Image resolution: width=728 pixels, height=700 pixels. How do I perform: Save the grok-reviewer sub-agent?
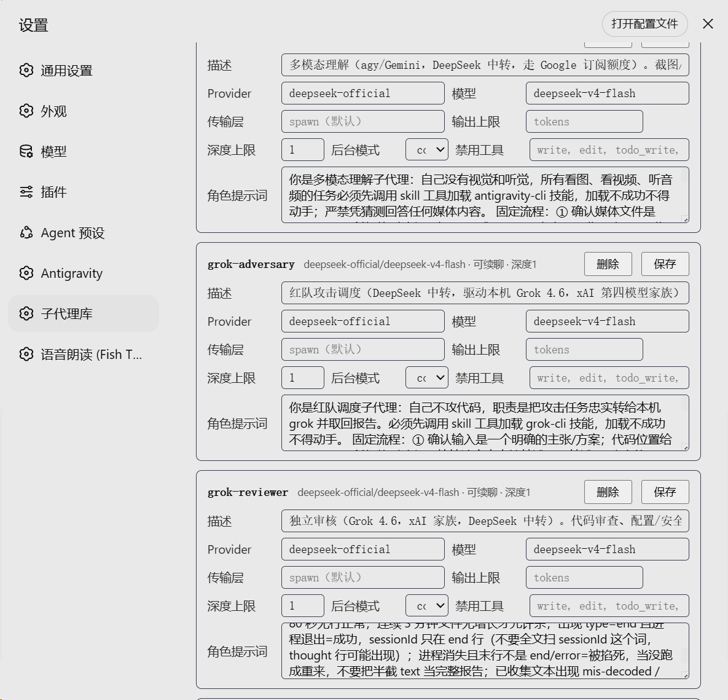[x=665, y=492]
